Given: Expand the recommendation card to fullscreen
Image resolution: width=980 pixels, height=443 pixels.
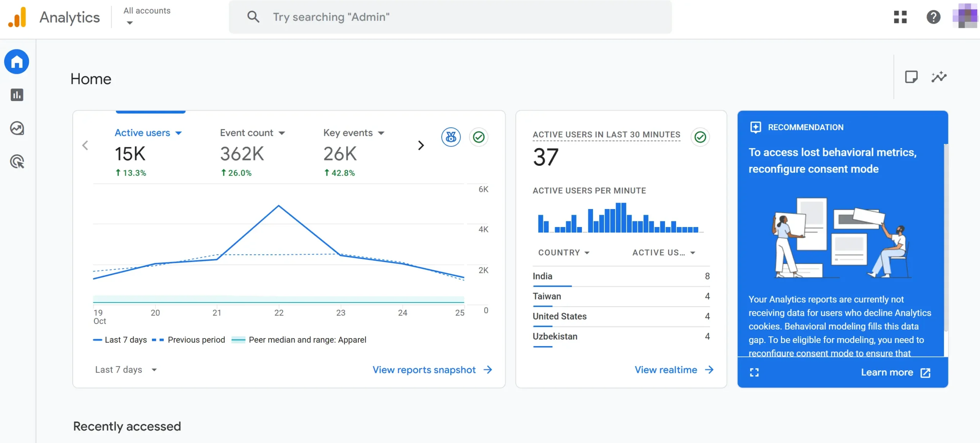Looking at the screenshot, I should point(754,372).
